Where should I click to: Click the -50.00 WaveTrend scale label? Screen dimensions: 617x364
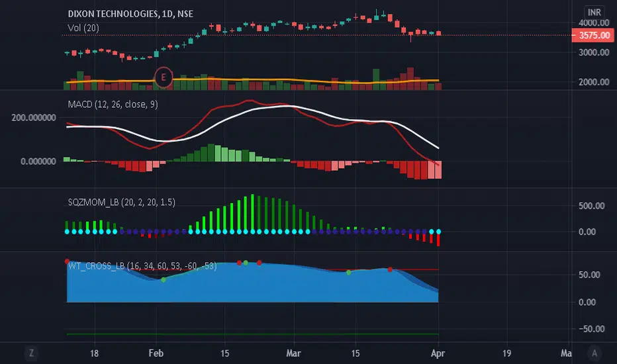click(x=591, y=328)
